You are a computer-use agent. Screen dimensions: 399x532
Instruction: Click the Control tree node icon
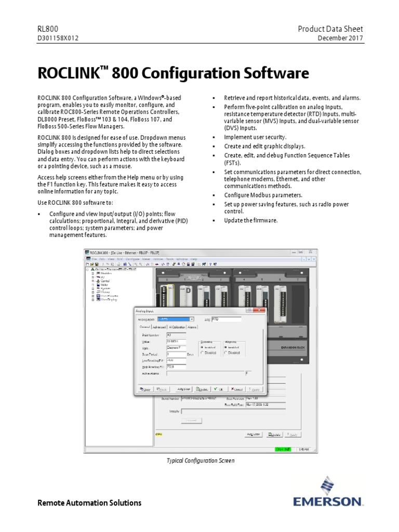click(x=98, y=281)
